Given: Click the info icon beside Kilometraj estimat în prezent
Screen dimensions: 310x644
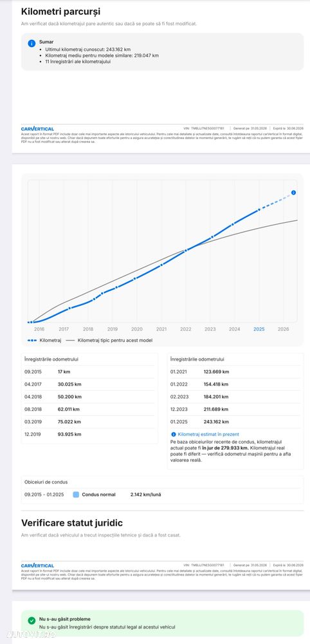Looking at the screenshot, I should [174, 434].
